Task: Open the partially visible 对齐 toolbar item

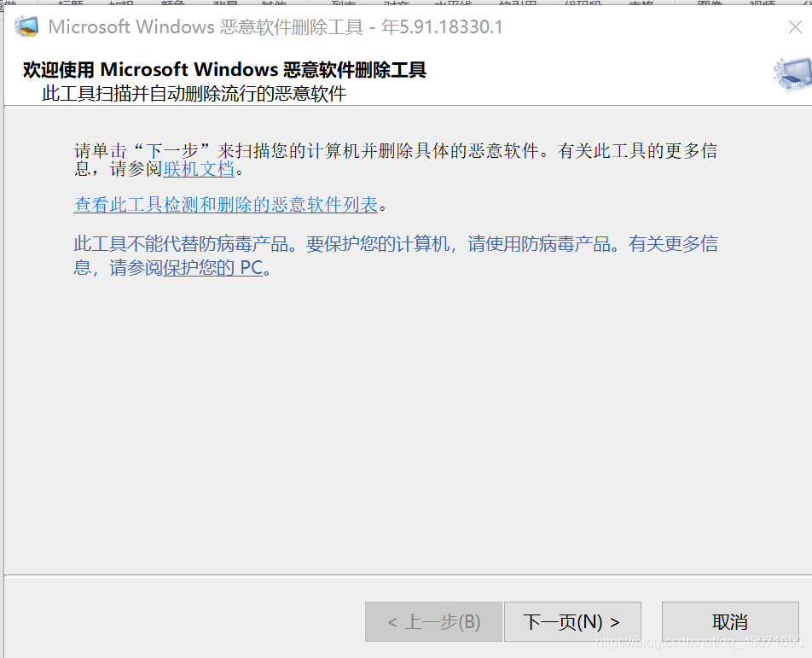Action: [396, 3]
